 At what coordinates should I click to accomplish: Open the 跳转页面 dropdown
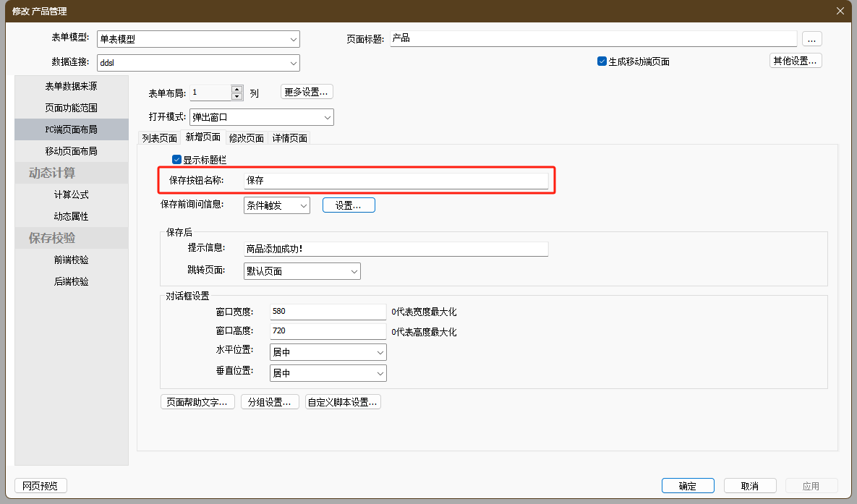[x=354, y=271]
